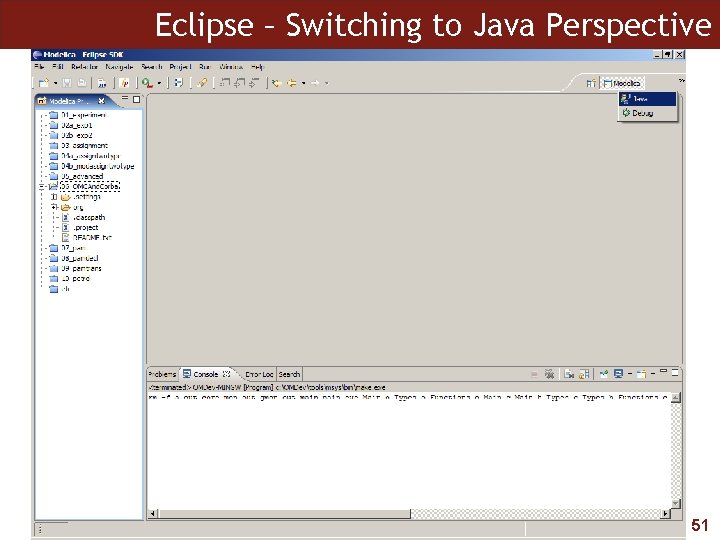Click the green Run external tools icon

click(x=147, y=83)
